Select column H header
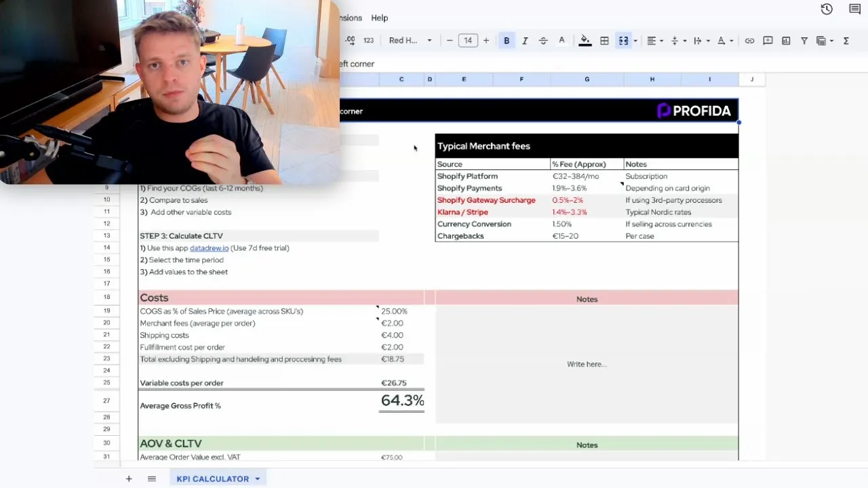Screen dimensions: 868x488 click(x=652, y=79)
